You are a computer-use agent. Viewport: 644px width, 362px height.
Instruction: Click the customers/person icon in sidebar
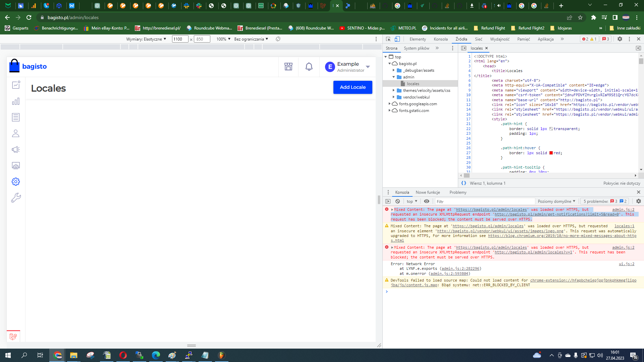pos(16,133)
